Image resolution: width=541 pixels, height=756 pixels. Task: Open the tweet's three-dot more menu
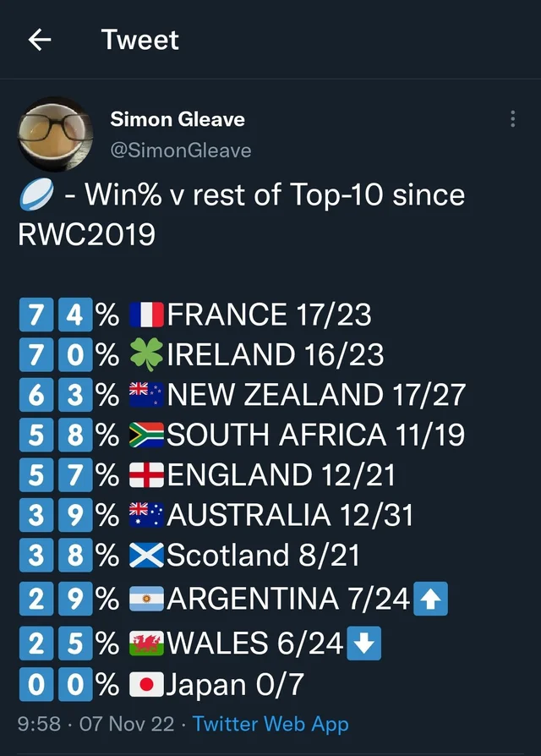512,119
